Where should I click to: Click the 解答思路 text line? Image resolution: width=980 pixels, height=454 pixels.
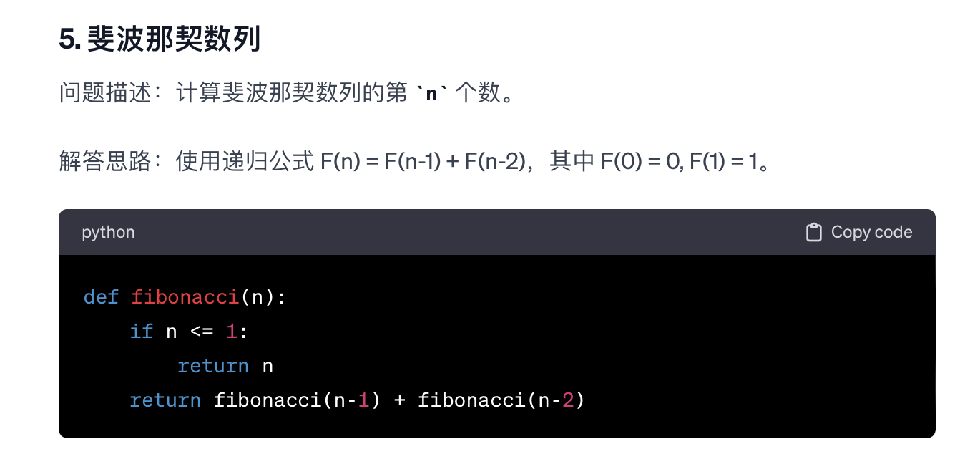coord(415,162)
